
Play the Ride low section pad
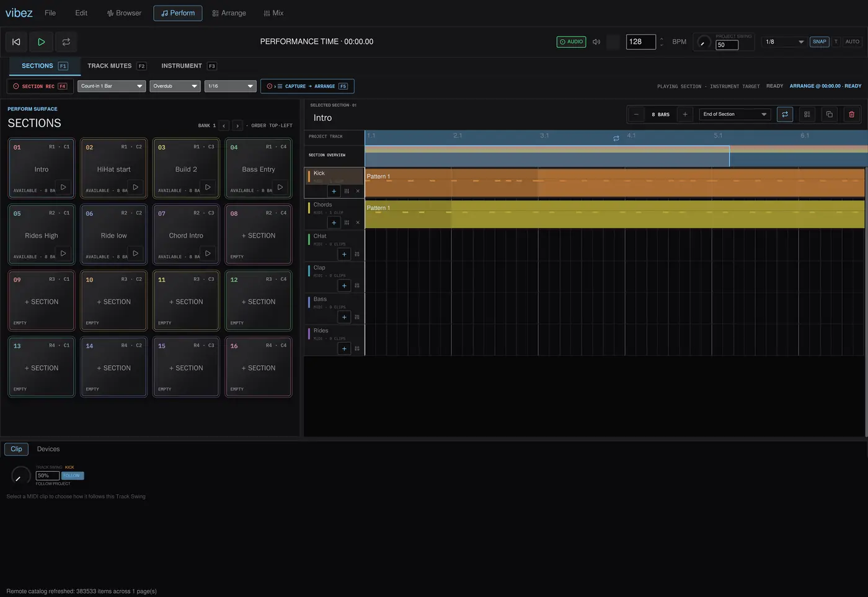pyautogui.click(x=136, y=253)
